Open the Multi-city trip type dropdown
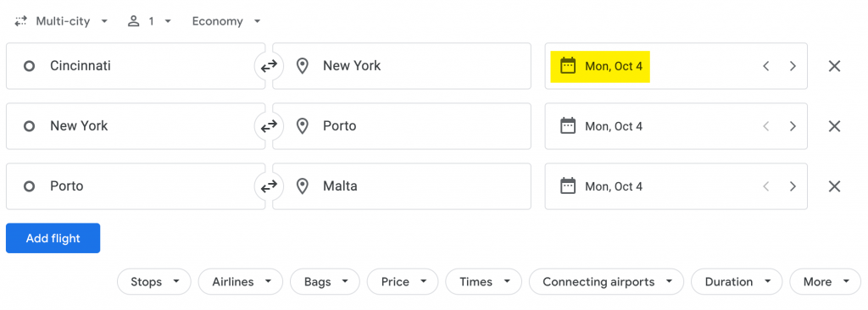868x310 pixels. (x=61, y=21)
